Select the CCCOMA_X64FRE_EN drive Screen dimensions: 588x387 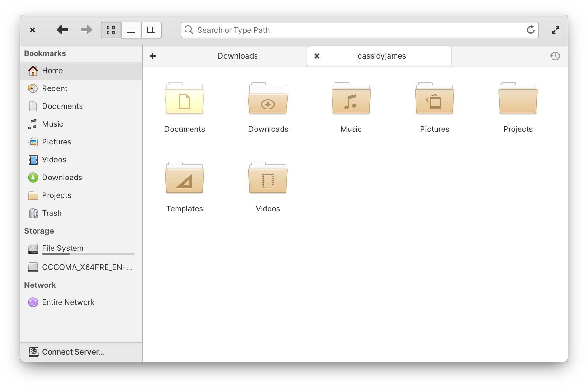point(87,267)
